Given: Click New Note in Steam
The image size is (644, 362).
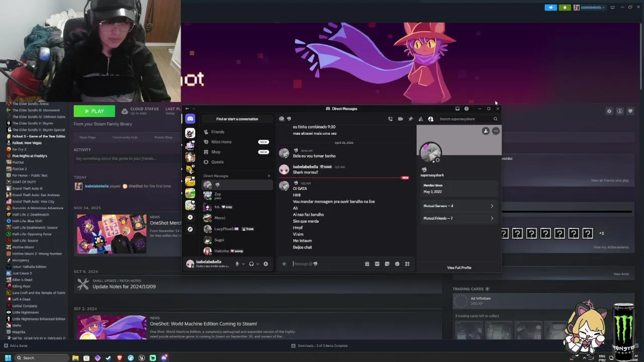Looking at the screenshot, I should pos(621,274).
